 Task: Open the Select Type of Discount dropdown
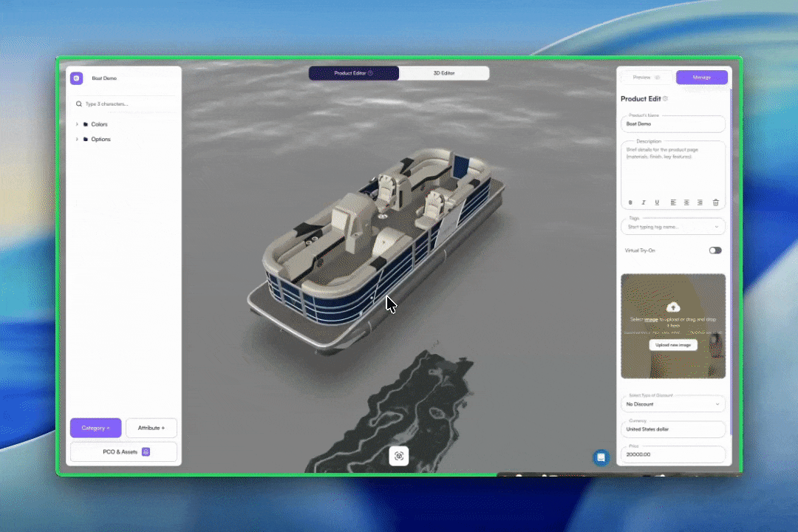(673, 404)
